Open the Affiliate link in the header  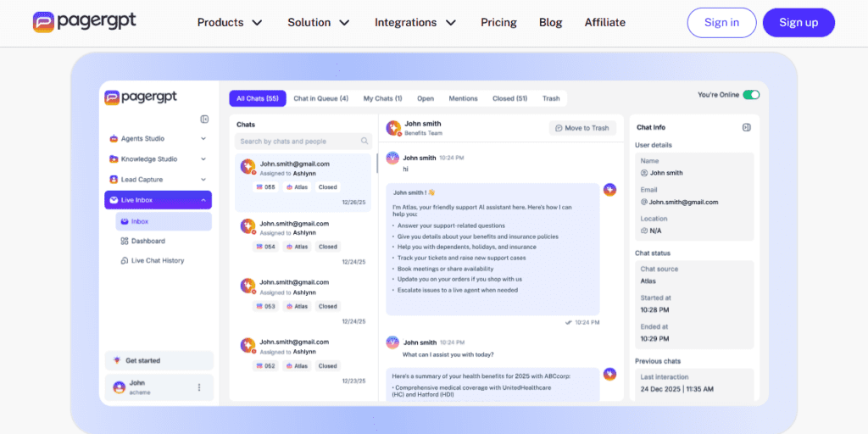tap(605, 23)
